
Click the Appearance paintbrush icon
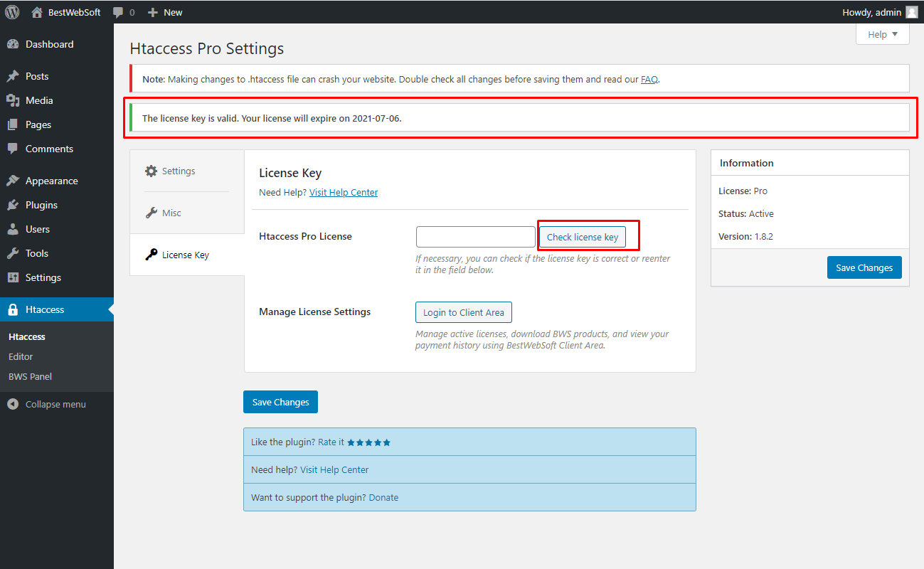(13, 181)
